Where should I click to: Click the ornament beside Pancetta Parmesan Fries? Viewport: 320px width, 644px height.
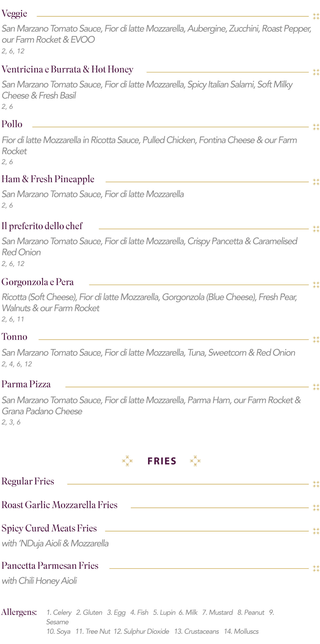click(316, 568)
